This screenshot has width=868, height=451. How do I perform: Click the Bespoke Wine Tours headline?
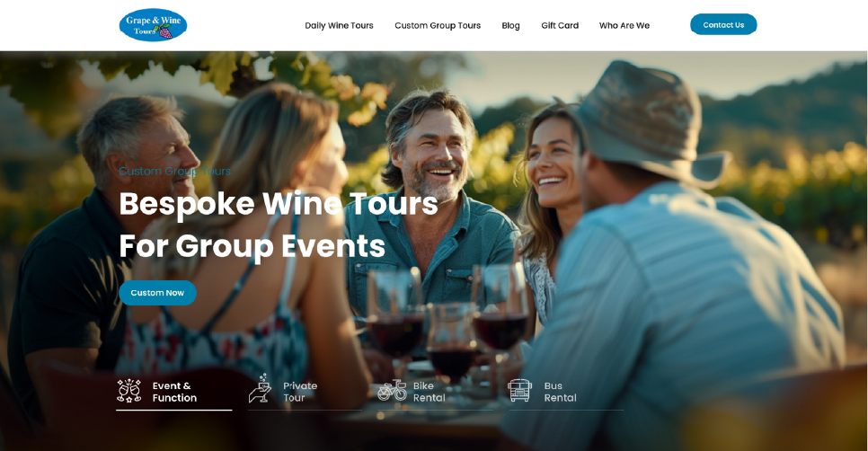(x=279, y=225)
